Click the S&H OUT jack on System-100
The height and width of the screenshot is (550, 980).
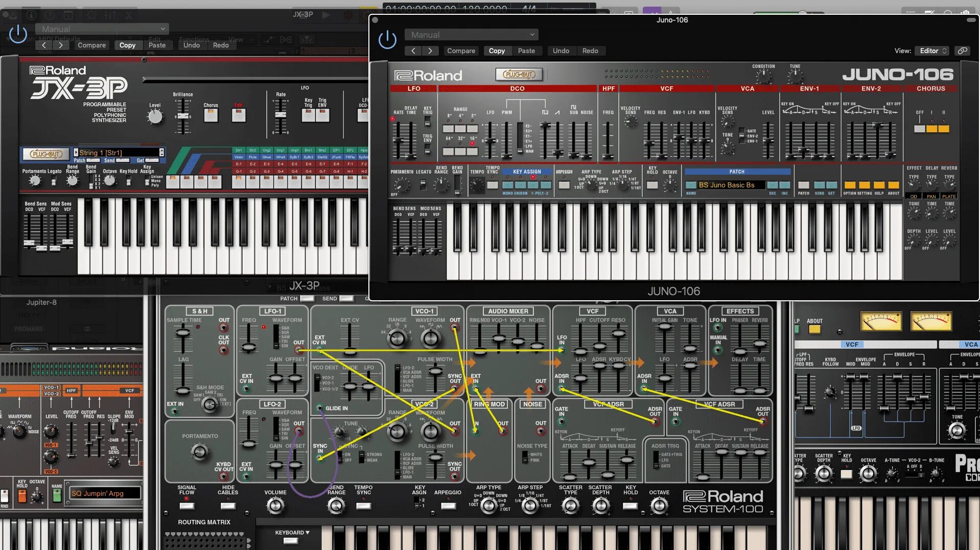pos(224,328)
